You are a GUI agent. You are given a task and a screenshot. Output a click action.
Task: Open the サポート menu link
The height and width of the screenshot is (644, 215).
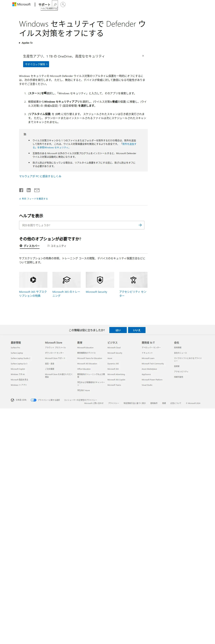point(44,5)
